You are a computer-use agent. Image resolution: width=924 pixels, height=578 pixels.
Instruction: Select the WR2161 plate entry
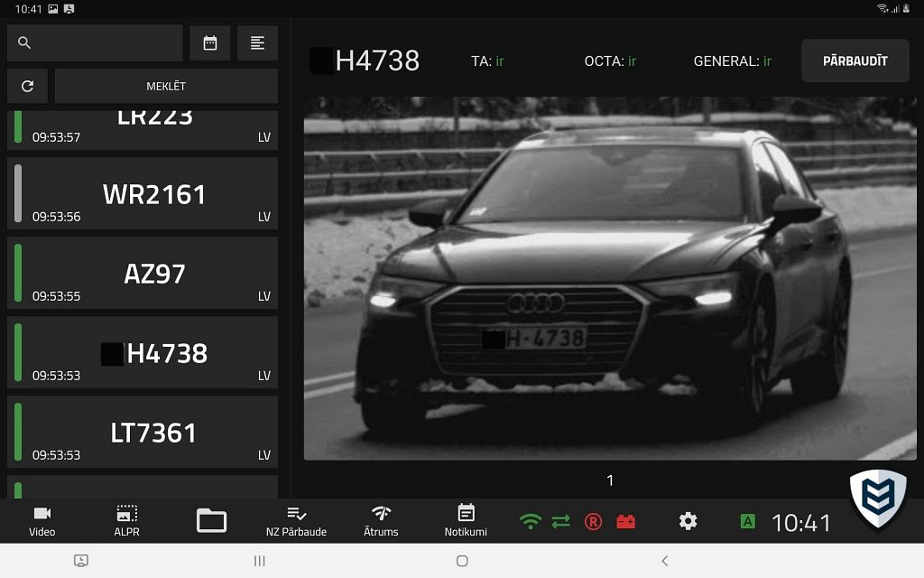(143, 193)
